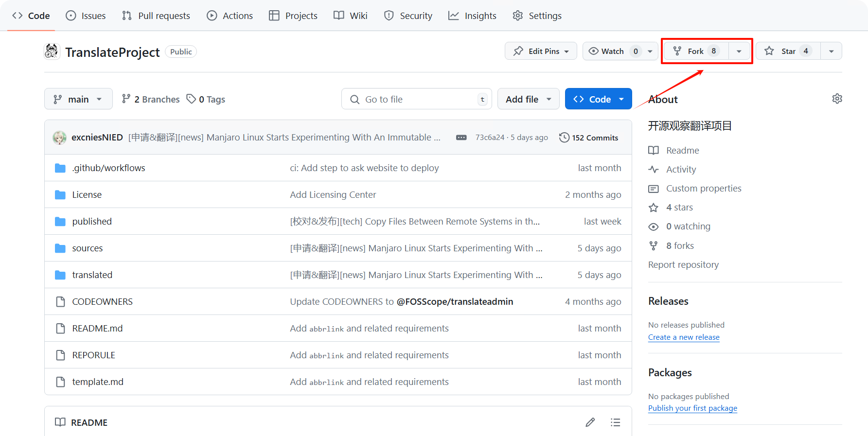868x436 pixels.
Task: Open repository Settings tab
Action: [x=537, y=16]
